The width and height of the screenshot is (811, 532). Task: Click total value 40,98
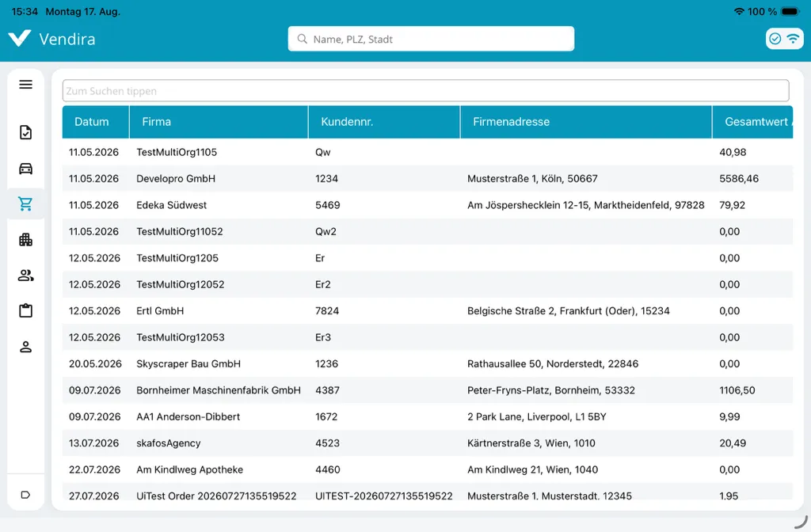point(733,152)
